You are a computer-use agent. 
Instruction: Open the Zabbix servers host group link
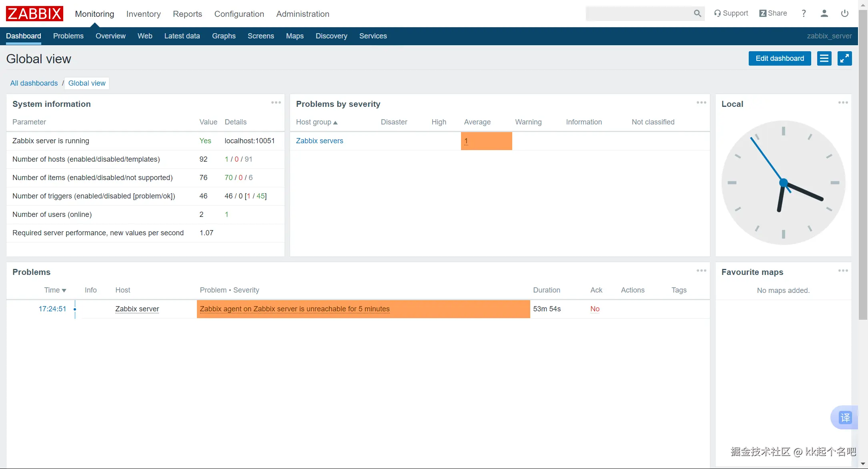(x=319, y=141)
